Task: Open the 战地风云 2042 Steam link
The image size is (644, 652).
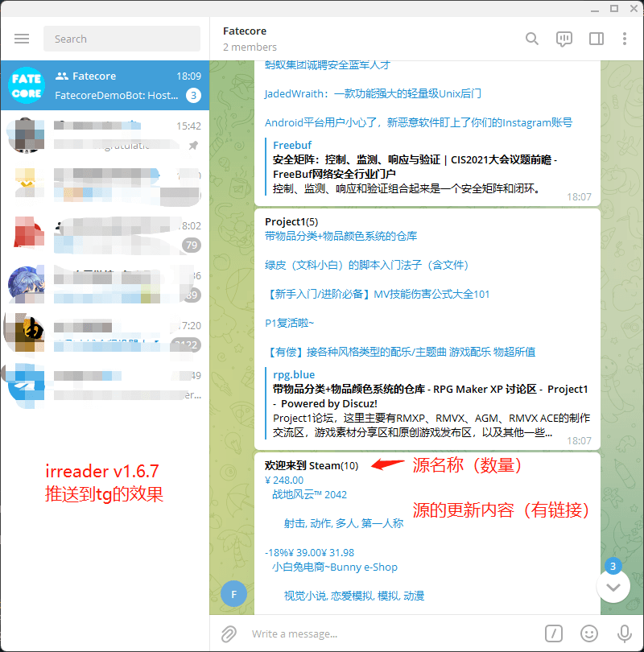Action: pyautogui.click(x=309, y=494)
